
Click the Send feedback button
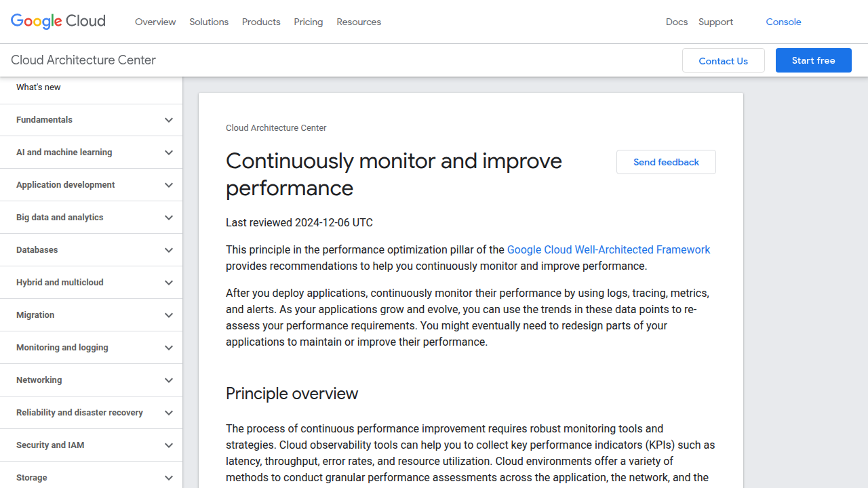(666, 162)
